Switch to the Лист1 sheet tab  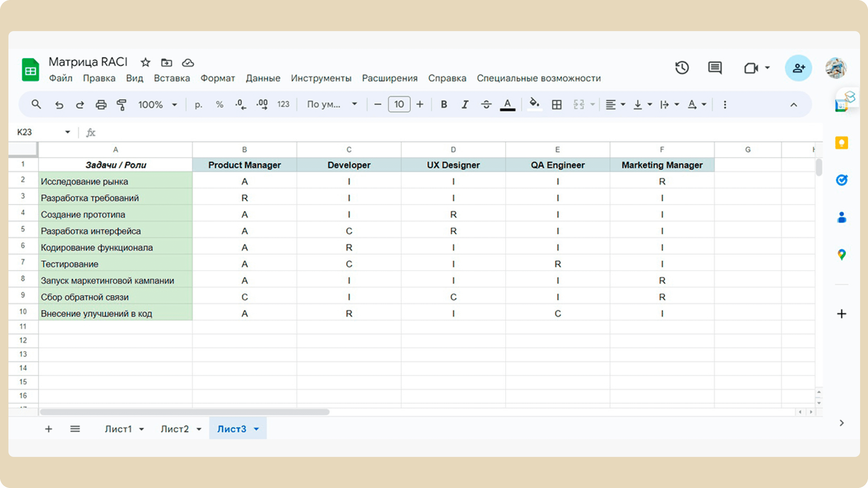coord(118,429)
